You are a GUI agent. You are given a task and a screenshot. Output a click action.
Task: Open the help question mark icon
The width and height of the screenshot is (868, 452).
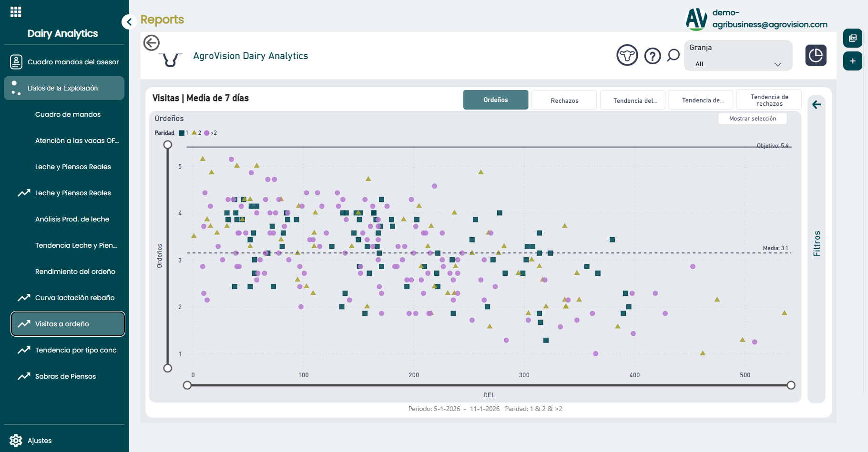coord(653,56)
